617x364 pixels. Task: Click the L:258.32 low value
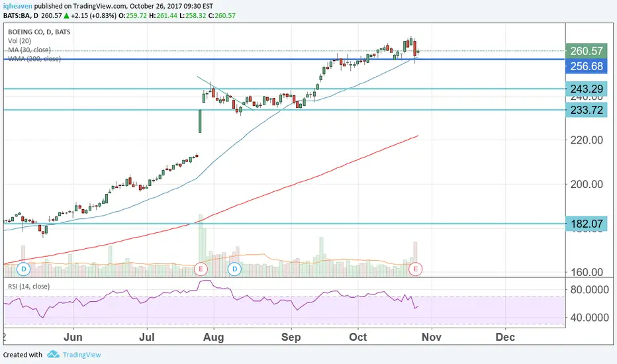[193, 16]
